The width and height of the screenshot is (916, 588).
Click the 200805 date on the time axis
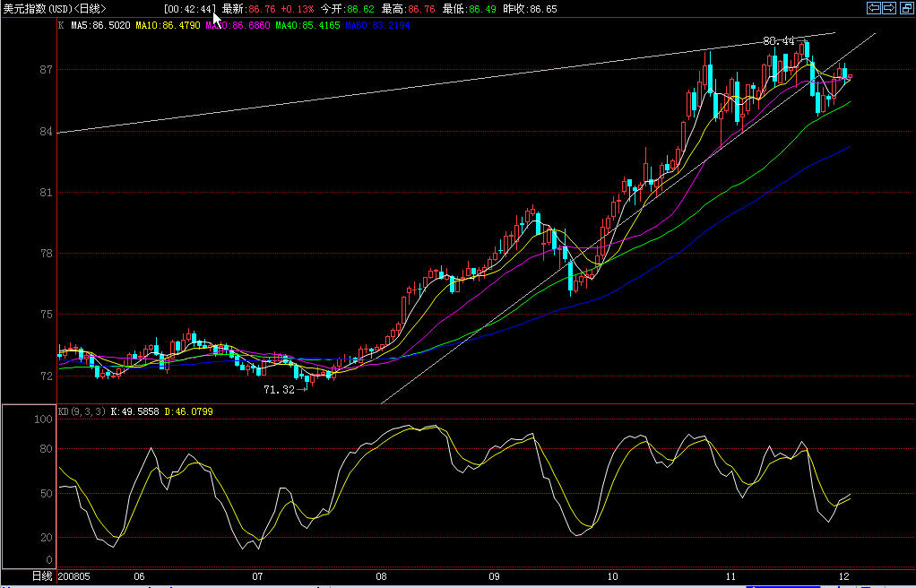(x=75, y=575)
